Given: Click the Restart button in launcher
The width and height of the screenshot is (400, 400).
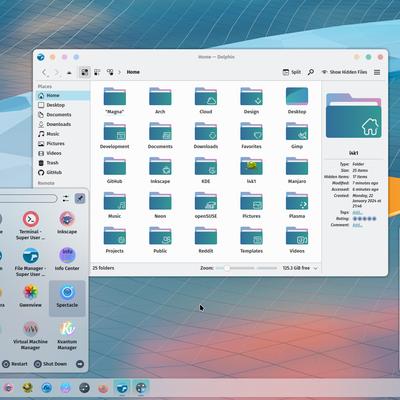Looking at the screenshot, I should coord(15,364).
